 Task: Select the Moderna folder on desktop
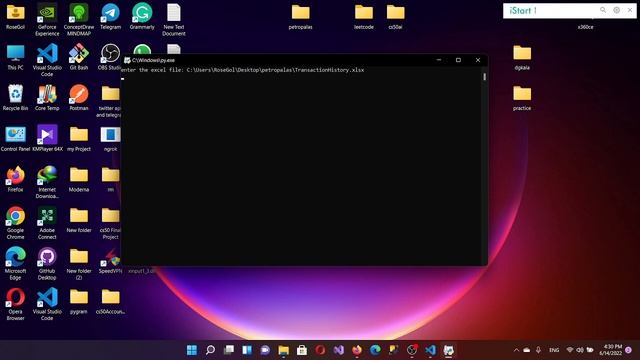pyautogui.click(x=79, y=179)
